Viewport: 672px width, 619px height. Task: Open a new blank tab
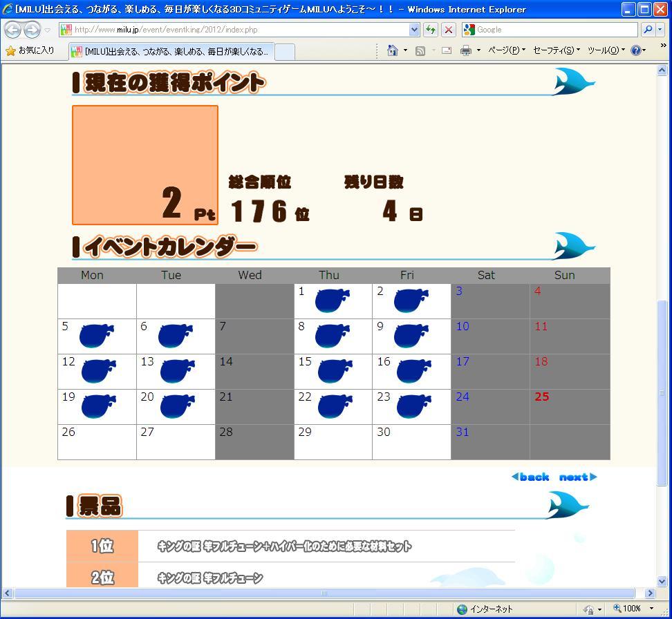[285, 52]
